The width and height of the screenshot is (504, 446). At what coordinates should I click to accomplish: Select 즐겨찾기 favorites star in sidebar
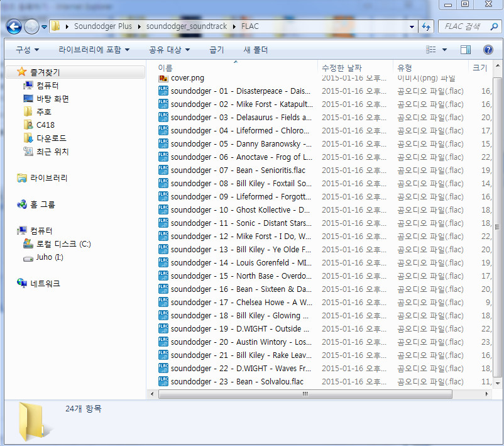click(x=22, y=72)
